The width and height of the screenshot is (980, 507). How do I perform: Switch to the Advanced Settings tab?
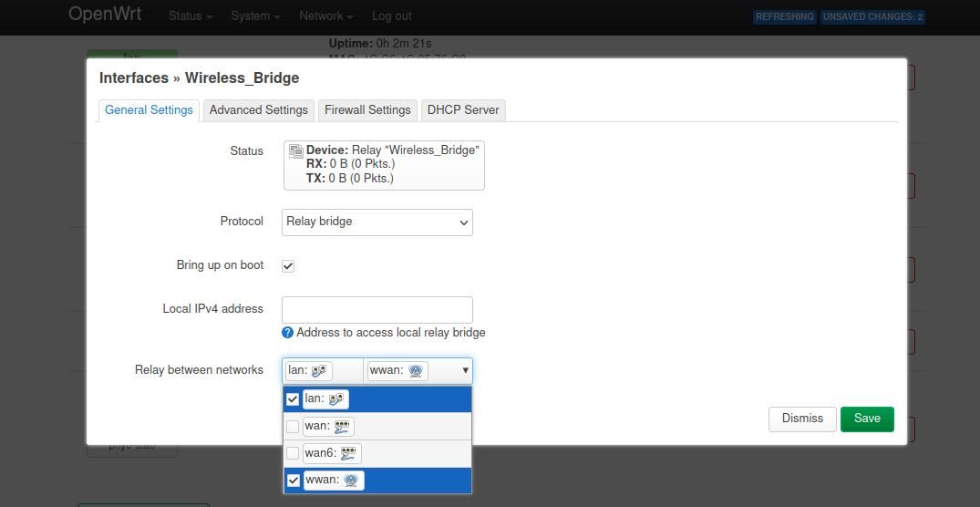259,110
